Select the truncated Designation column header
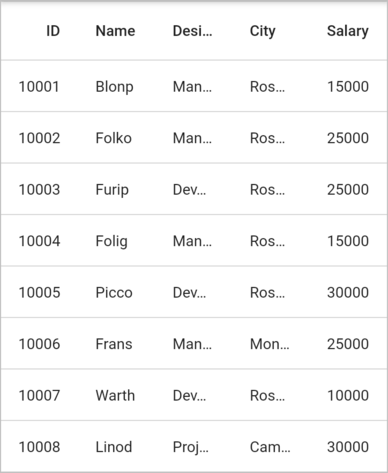Image resolution: width=388 pixels, height=473 pixels. click(x=193, y=31)
